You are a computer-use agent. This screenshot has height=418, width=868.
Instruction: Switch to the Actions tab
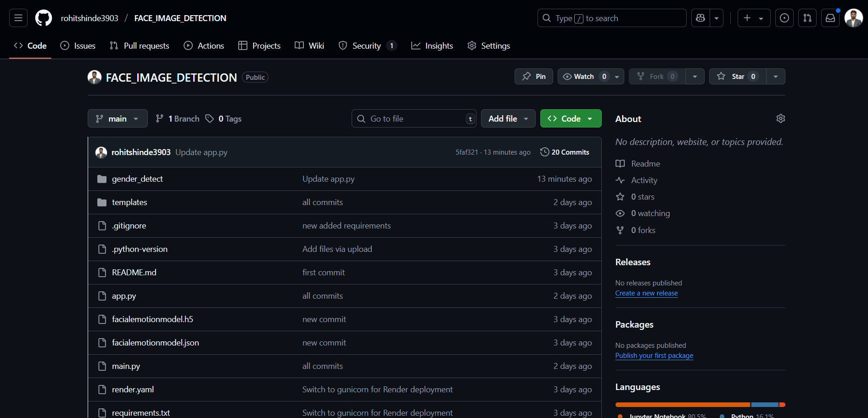click(x=204, y=46)
